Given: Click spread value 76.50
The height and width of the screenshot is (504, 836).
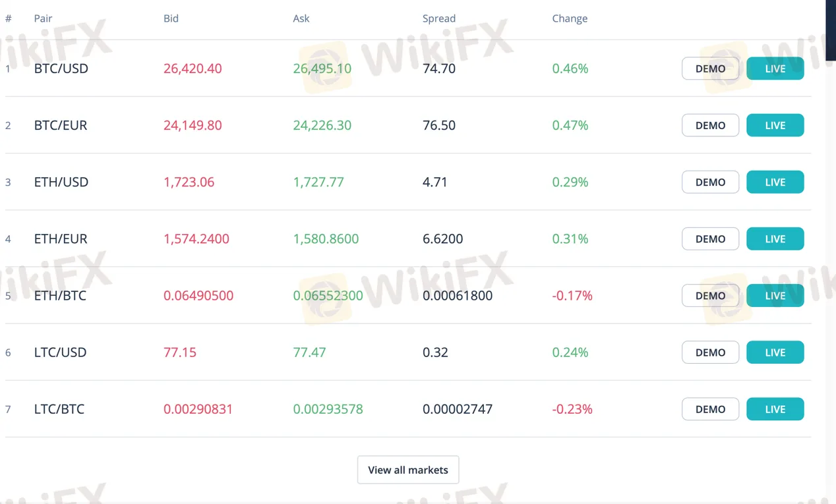Looking at the screenshot, I should 439,125.
